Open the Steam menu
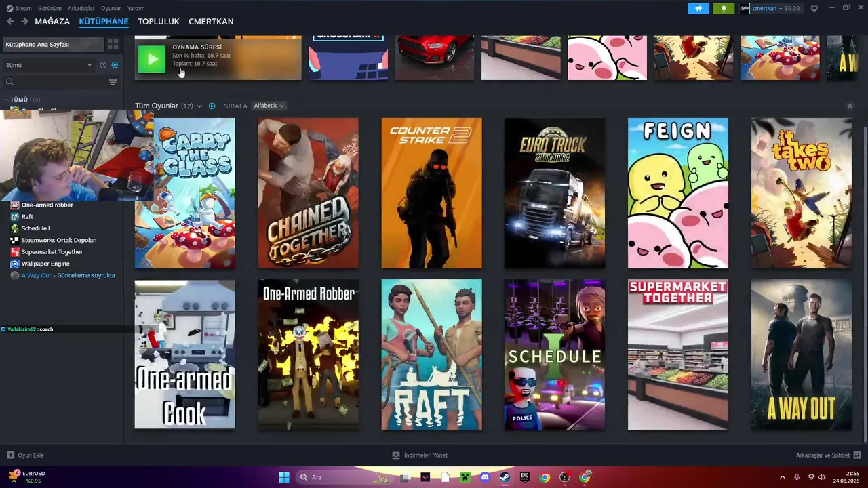 (x=19, y=8)
